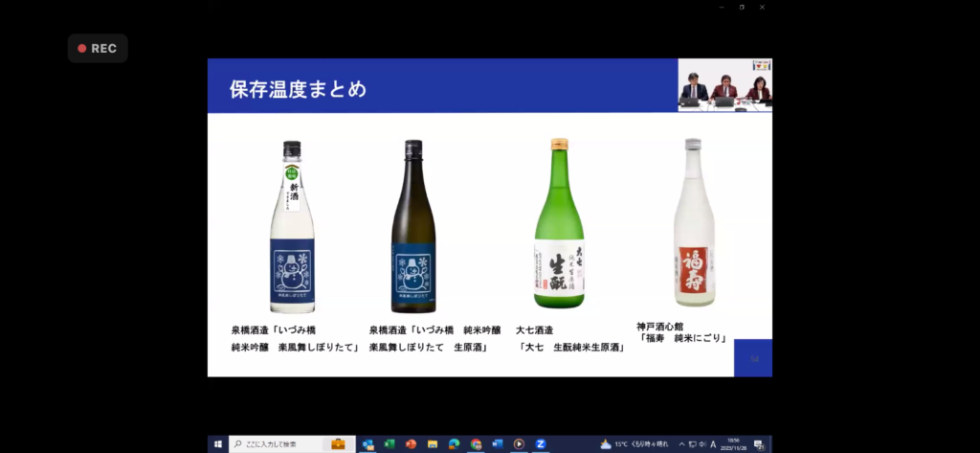This screenshot has width=980, height=453.
Task: Expand the hidden system tray icons
Action: click(x=681, y=444)
